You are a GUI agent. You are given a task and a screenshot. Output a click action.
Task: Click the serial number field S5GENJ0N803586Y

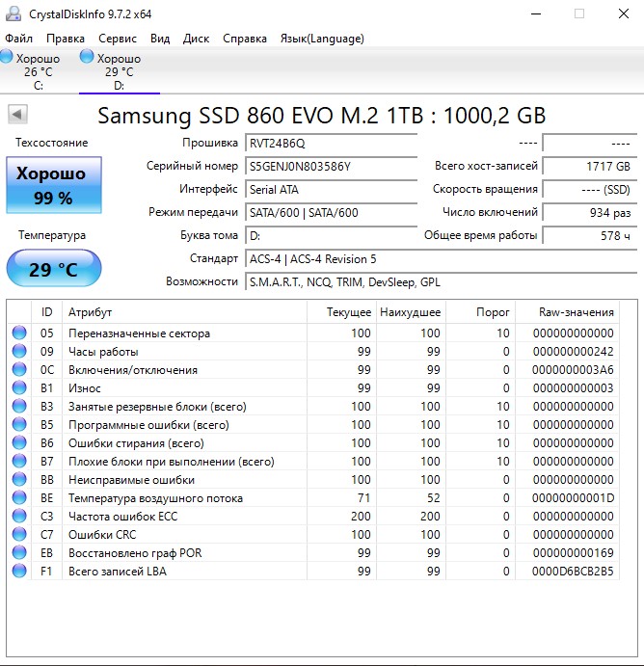(x=332, y=166)
